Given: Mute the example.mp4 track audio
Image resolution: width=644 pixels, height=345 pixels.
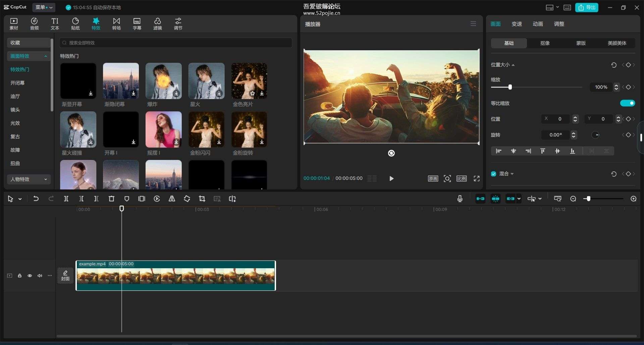Looking at the screenshot, I should (40, 275).
